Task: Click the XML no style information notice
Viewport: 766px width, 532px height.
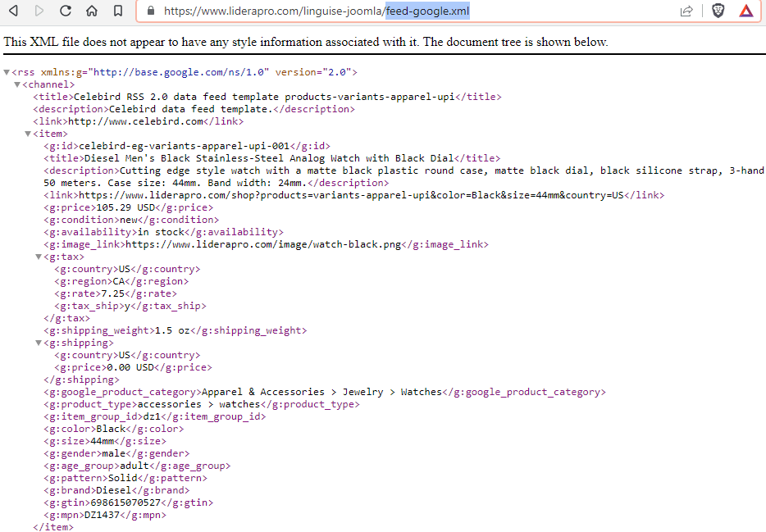Action: 306,42
